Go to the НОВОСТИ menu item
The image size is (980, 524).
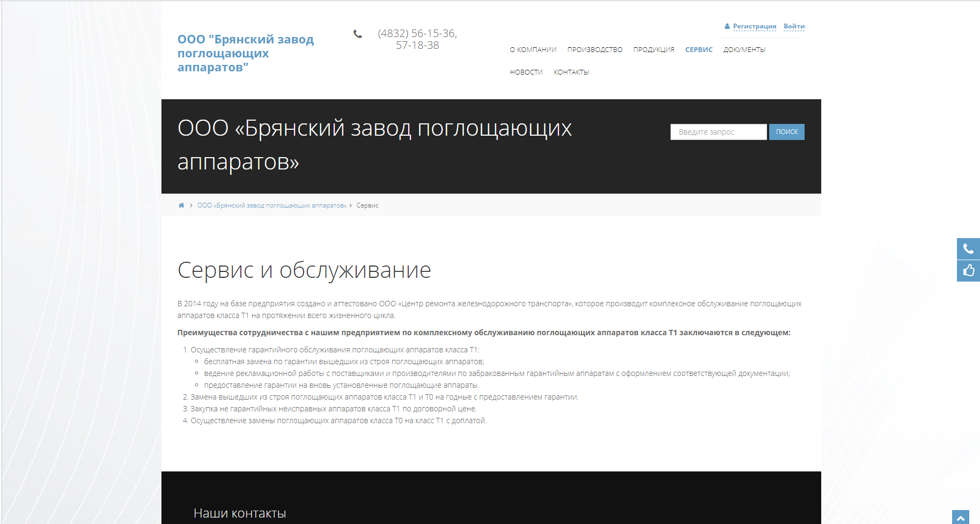[526, 72]
